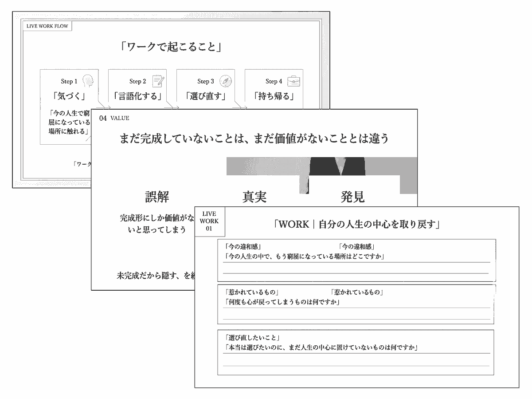This screenshot has height=399, width=532.
Task: Click the compass icon beside Step 3
Action: (x=225, y=81)
